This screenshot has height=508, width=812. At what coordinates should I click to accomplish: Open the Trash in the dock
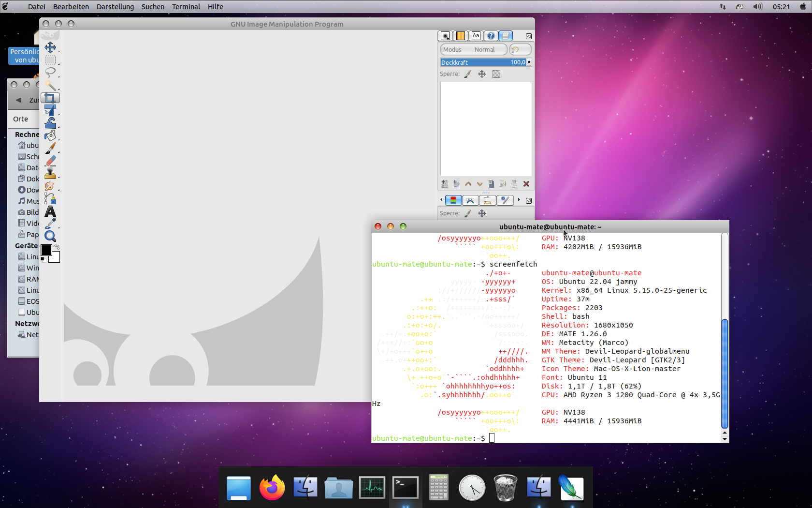506,488
